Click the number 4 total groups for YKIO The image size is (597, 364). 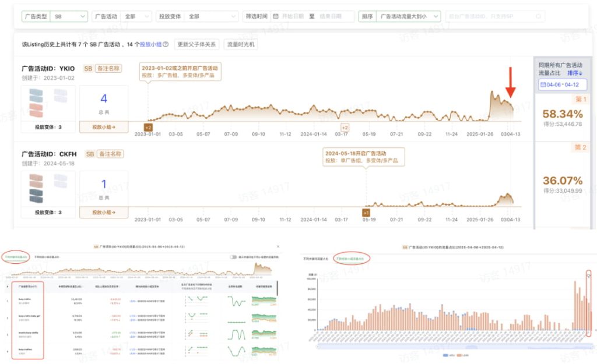click(x=104, y=99)
